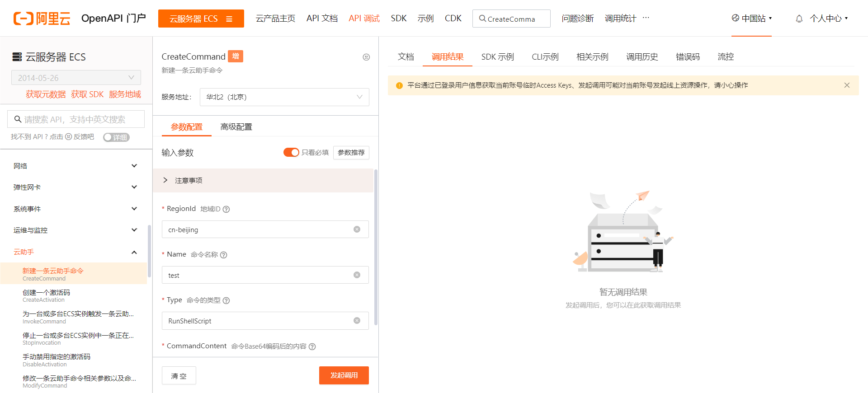Click the 获取 SDK link
The width and height of the screenshot is (868, 393).
[87, 94]
